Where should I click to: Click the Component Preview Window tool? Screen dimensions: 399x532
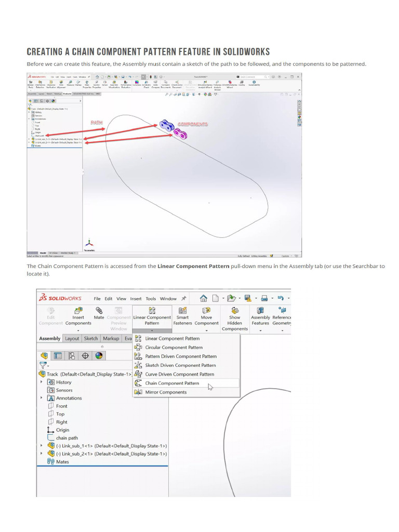(x=118, y=319)
